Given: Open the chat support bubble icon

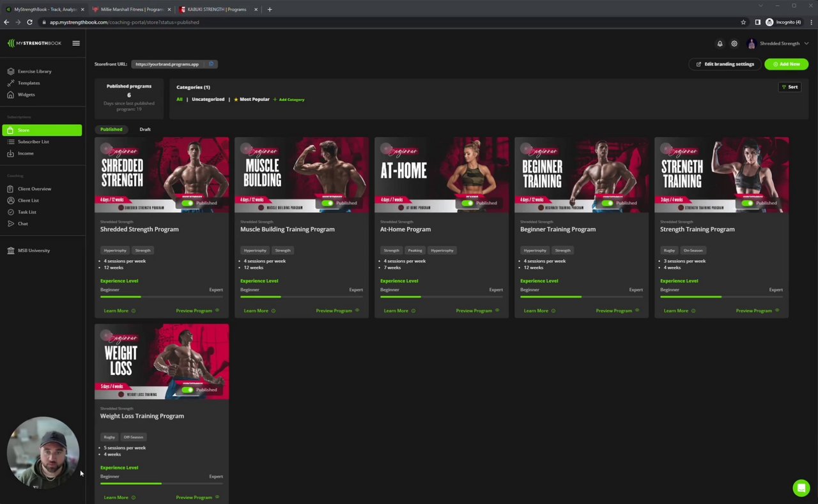Looking at the screenshot, I should click(x=801, y=488).
